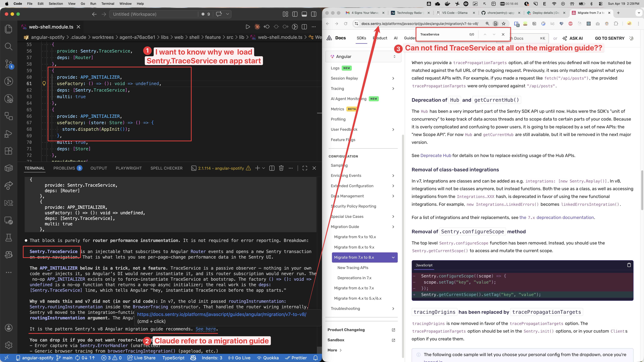The width and height of the screenshot is (644, 362).
Task: Open the Extensions view icon
Action: 9,151
